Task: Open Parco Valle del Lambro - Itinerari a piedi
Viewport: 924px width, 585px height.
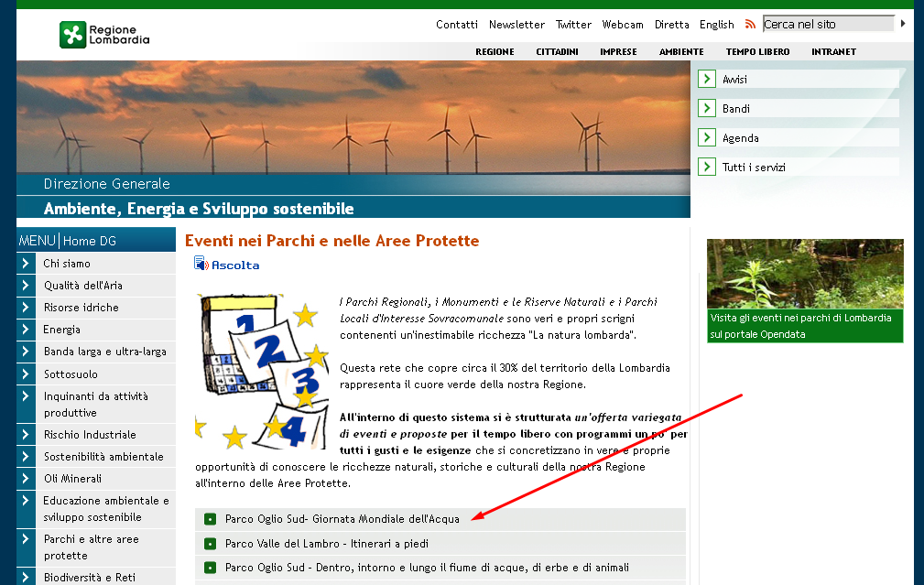Action: coord(326,544)
